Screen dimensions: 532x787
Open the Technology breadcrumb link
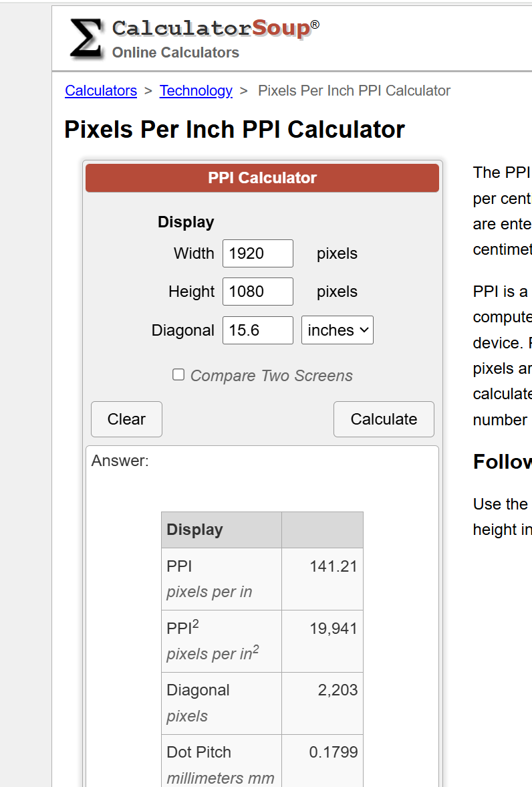(196, 91)
